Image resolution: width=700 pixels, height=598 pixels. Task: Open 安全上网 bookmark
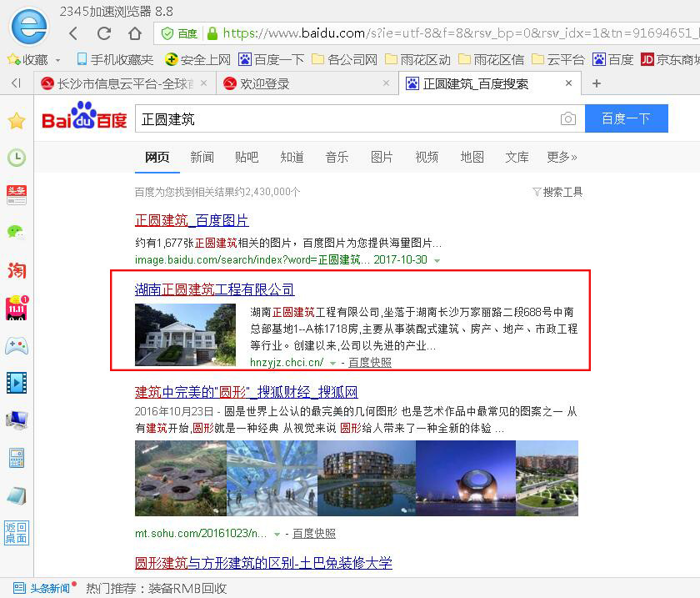197,59
